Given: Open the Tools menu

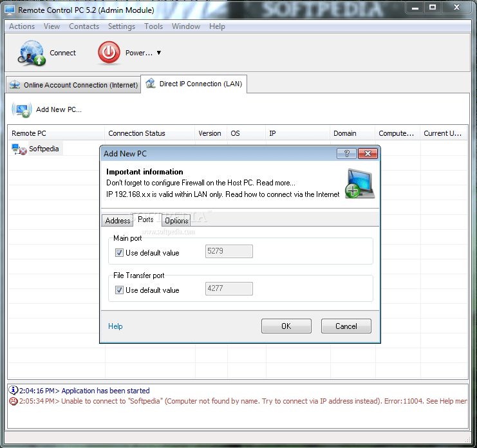Looking at the screenshot, I should [153, 26].
